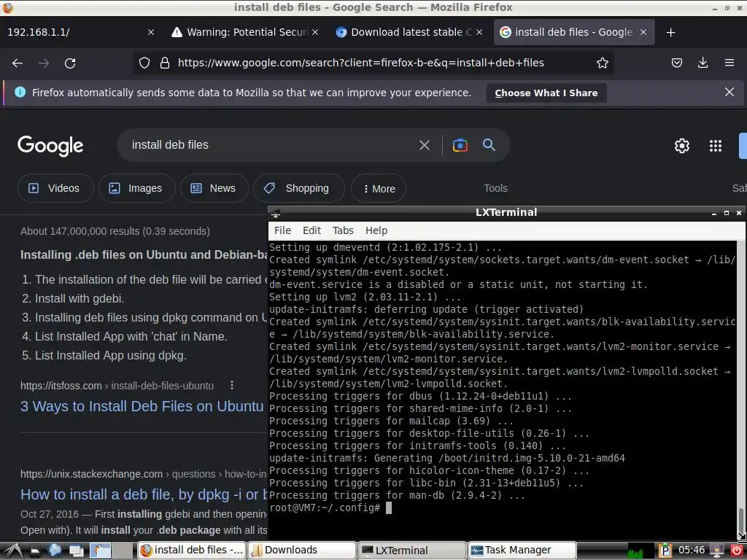Open How to install a deb file link
The image size is (747, 560).
(143, 494)
